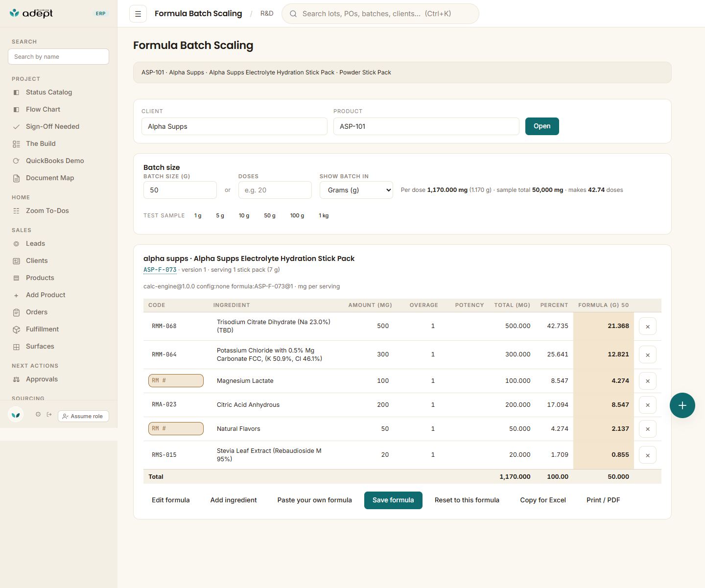Screen dimensions: 705x588
Task: Remove the Stevia Leaf Extract row
Action: click(x=648, y=455)
